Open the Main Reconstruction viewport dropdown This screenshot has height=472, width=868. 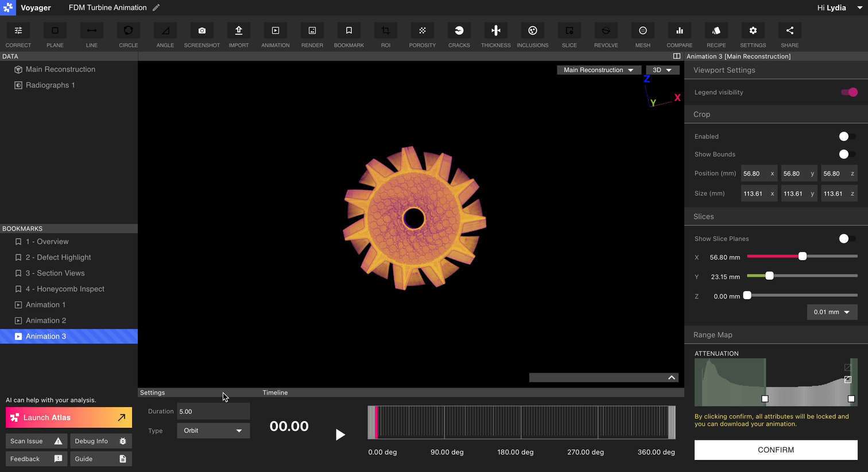tap(598, 70)
